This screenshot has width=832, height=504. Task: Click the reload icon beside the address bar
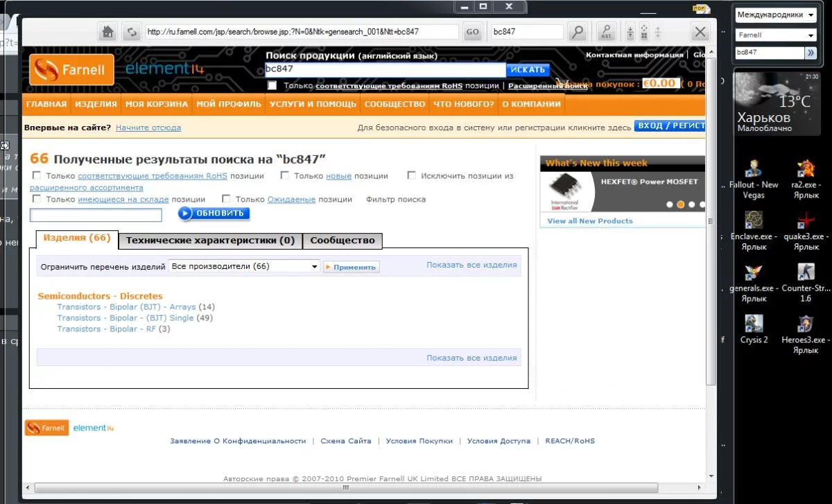(x=131, y=32)
